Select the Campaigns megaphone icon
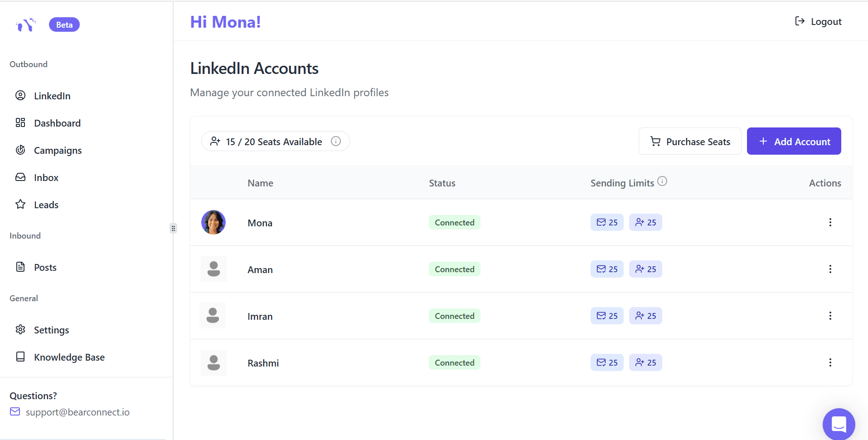Image resolution: width=868 pixels, height=440 pixels. pyautogui.click(x=20, y=150)
